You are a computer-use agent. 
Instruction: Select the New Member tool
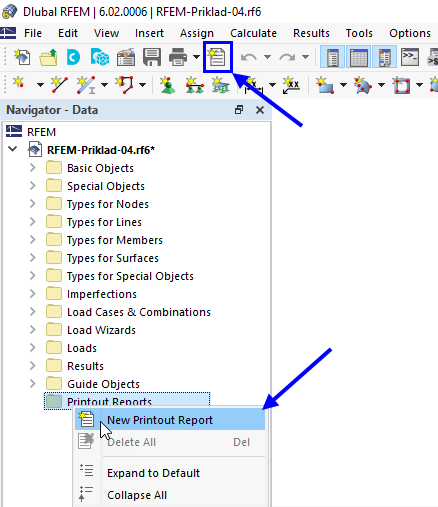point(85,85)
